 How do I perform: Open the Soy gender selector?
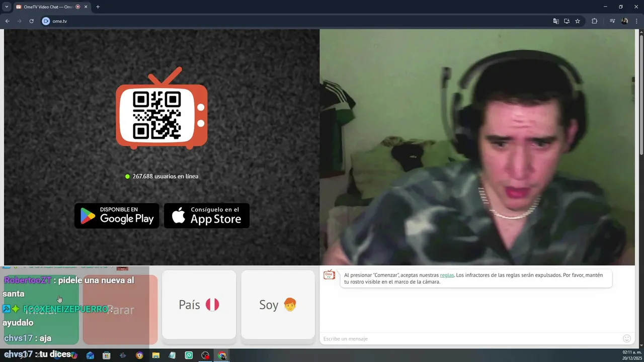pos(278,305)
